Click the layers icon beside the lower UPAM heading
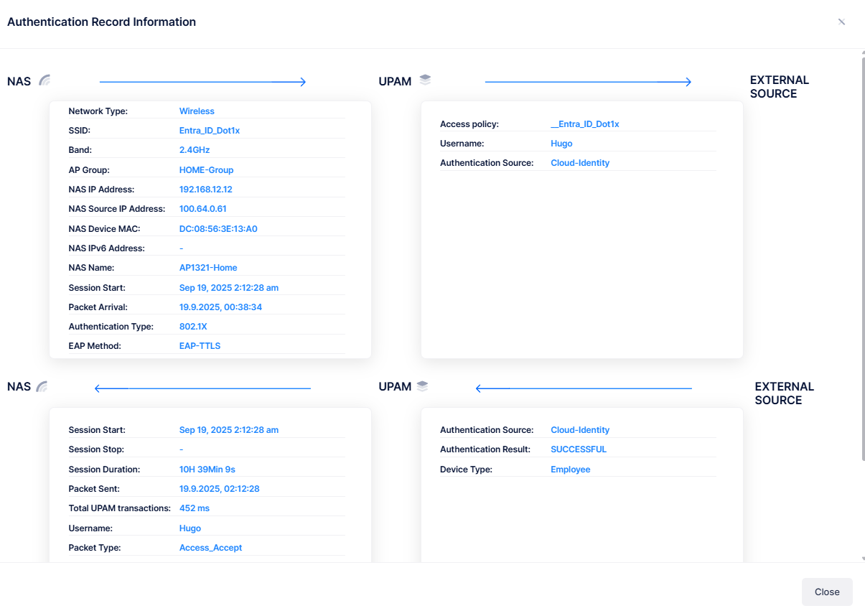This screenshot has height=616, width=865. tap(422, 387)
